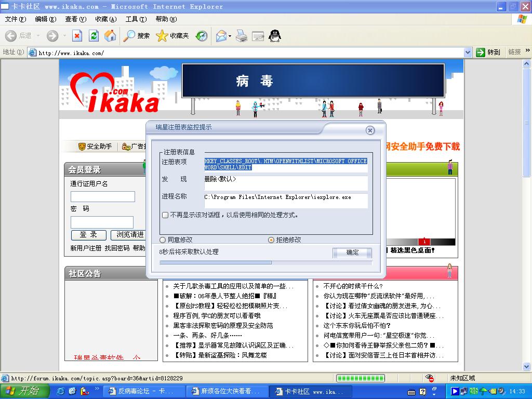Click the 密码 password input field
This screenshot has width=532, height=399.
(x=102, y=222)
